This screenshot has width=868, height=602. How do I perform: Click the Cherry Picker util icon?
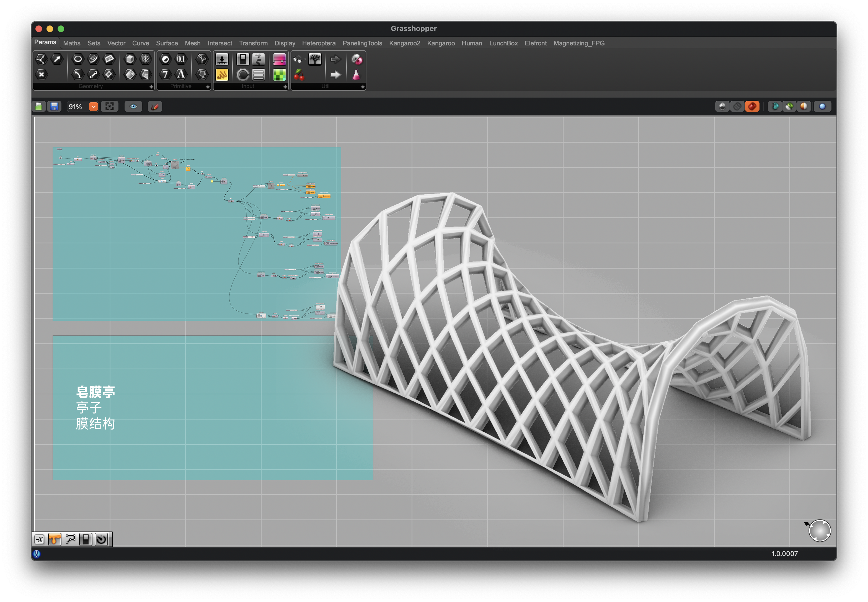coord(299,75)
